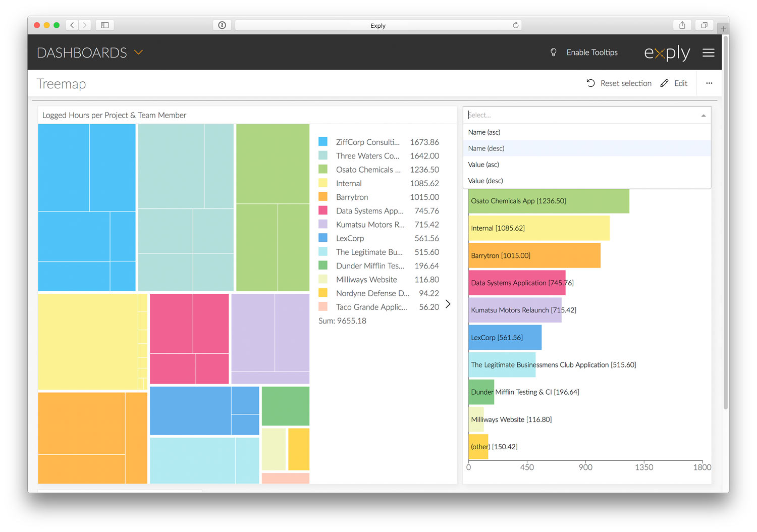Collapse the sort Select dropdown arrow

[704, 116]
